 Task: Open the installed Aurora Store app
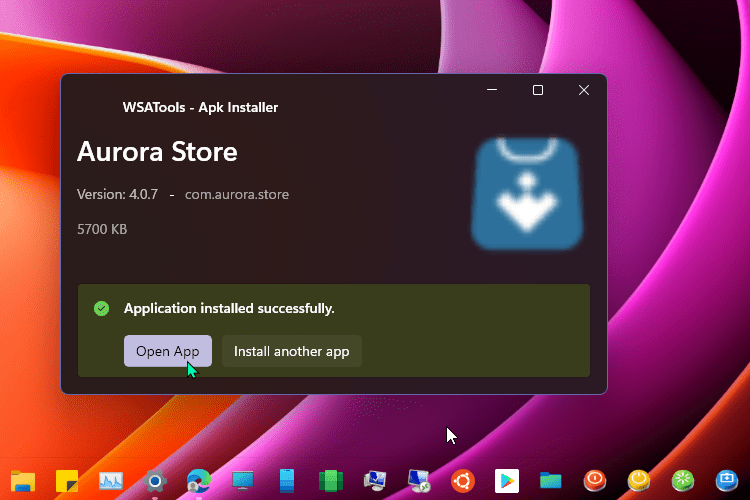tap(167, 351)
